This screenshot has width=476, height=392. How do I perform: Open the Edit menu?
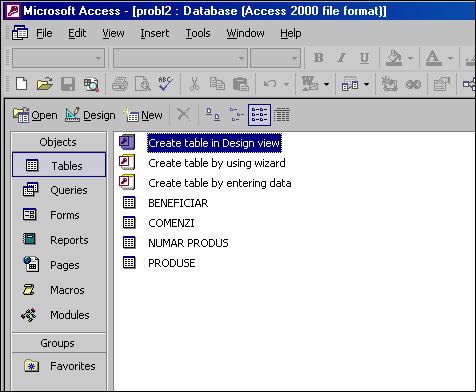(x=77, y=33)
